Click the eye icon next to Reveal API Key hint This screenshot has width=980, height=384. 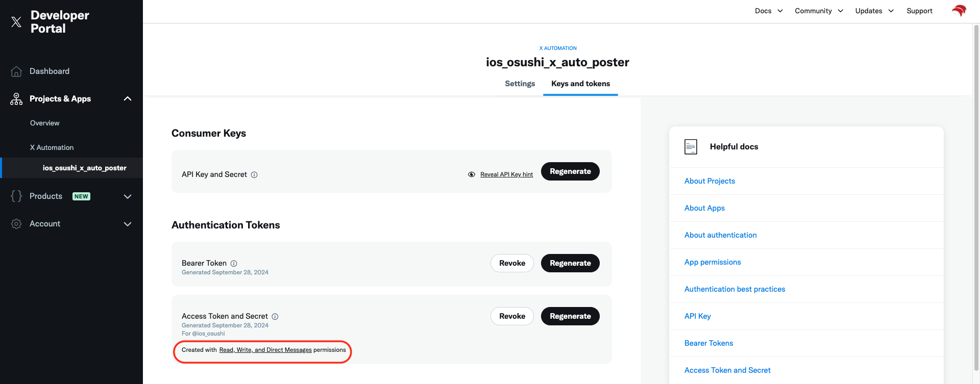click(x=472, y=174)
